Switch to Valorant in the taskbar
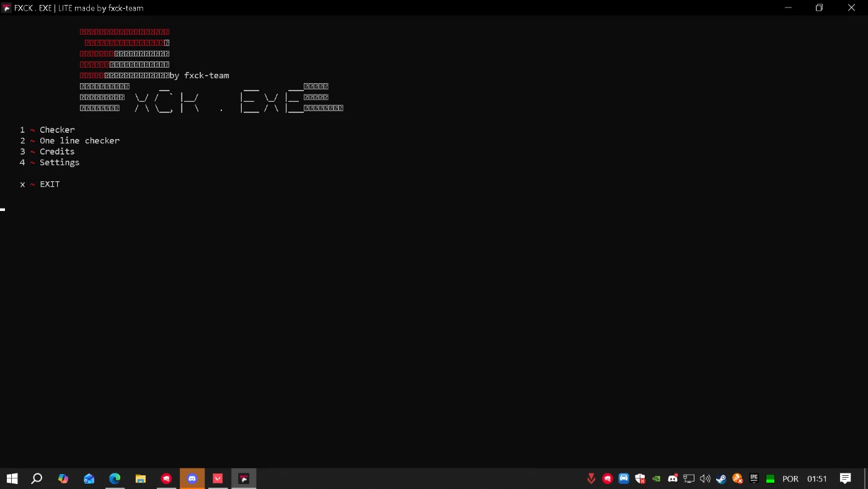Image resolution: width=868 pixels, height=489 pixels. 218,478
